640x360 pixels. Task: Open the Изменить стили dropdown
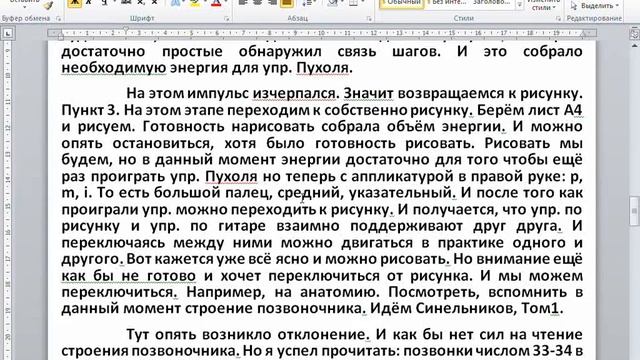pyautogui.click(x=543, y=5)
